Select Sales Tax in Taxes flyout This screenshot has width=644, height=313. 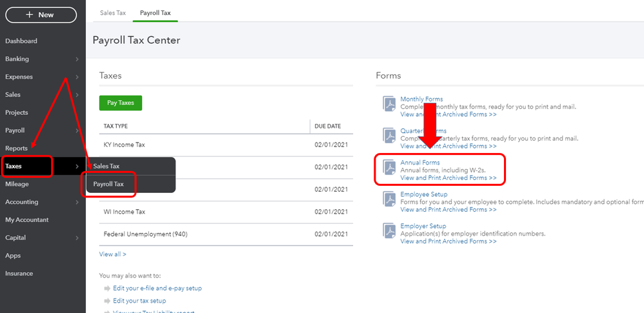[x=106, y=167]
